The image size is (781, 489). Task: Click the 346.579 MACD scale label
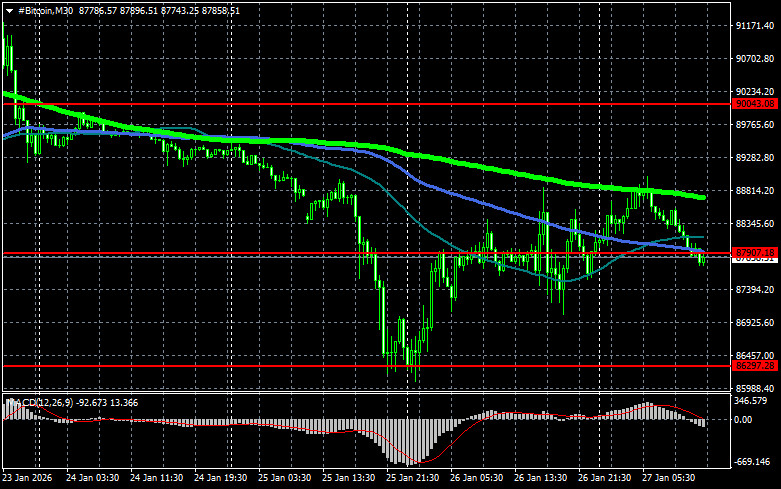click(751, 400)
